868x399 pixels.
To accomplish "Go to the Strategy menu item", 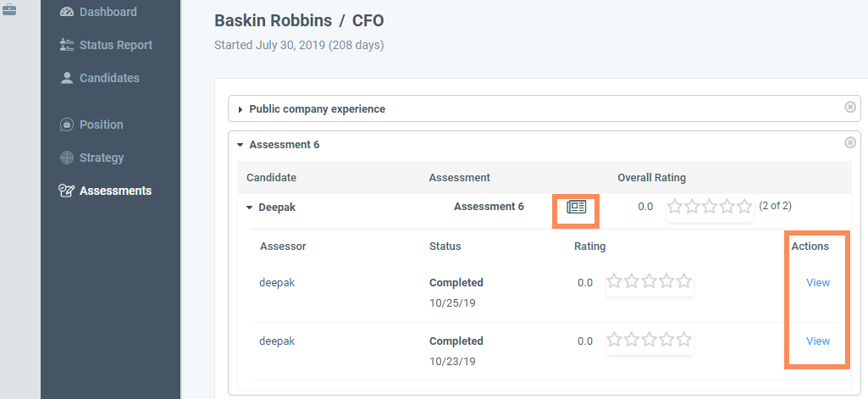I will [102, 158].
